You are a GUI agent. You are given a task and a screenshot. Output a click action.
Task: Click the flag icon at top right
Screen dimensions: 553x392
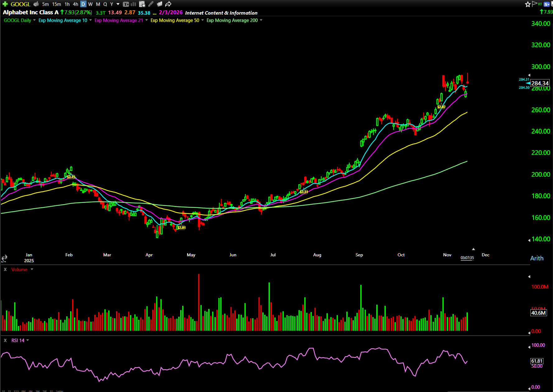click(x=535, y=4)
